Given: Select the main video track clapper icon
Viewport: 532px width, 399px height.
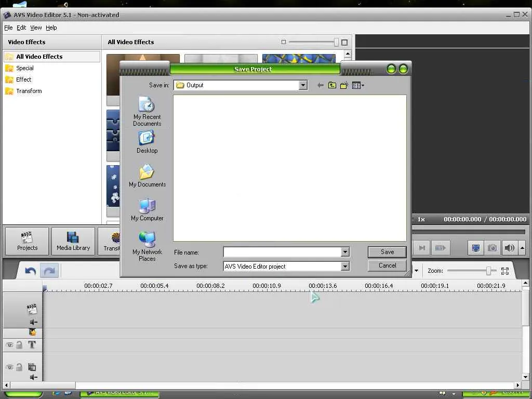Looking at the screenshot, I should 32,309.
